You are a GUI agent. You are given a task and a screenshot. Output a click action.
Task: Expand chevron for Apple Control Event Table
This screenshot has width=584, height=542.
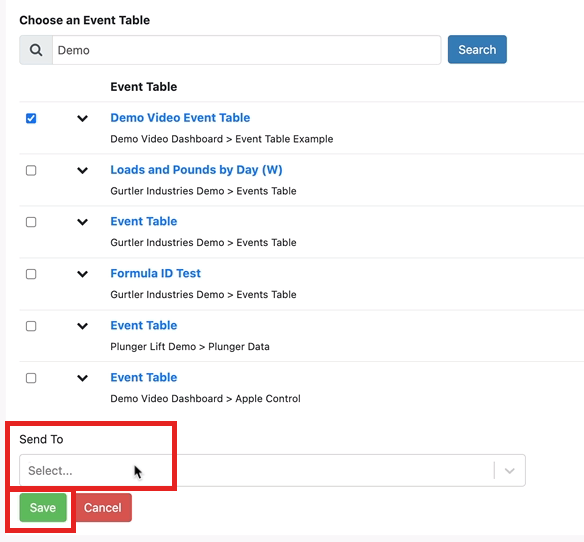82,378
